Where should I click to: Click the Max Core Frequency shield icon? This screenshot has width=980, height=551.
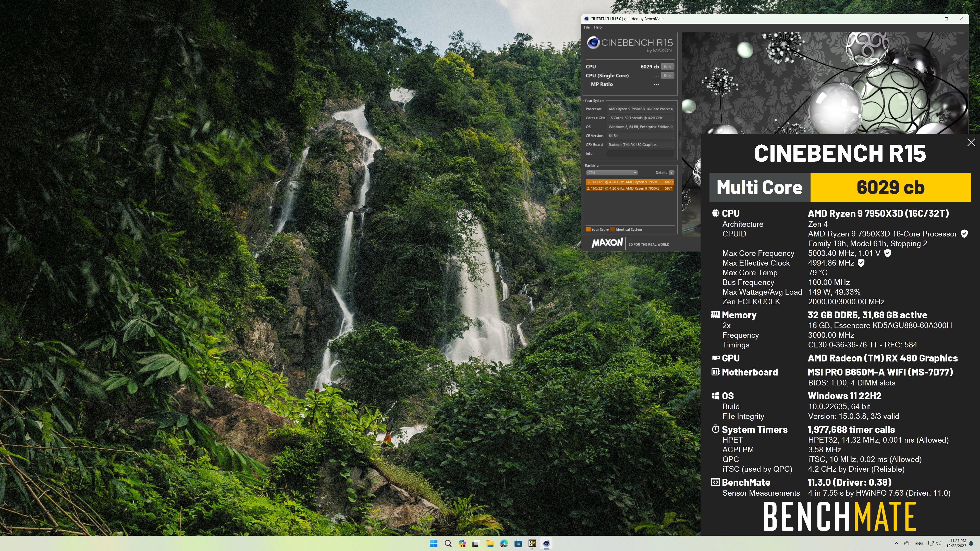coord(888,253)
